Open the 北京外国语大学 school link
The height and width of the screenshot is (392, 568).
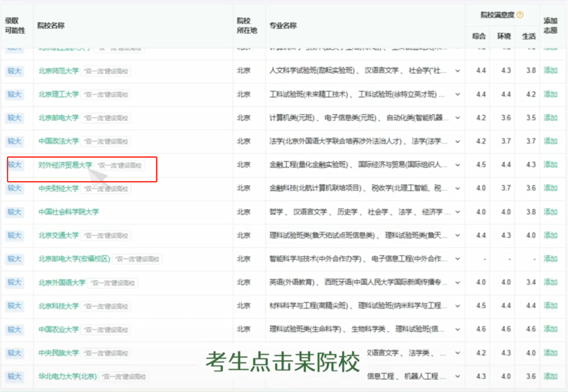tap(62, 283)
